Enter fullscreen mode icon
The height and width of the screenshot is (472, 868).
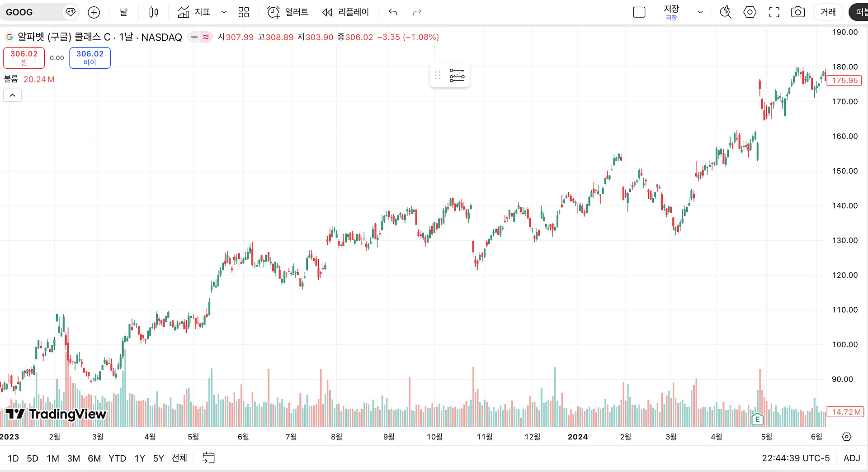click(x=774, y=12)
